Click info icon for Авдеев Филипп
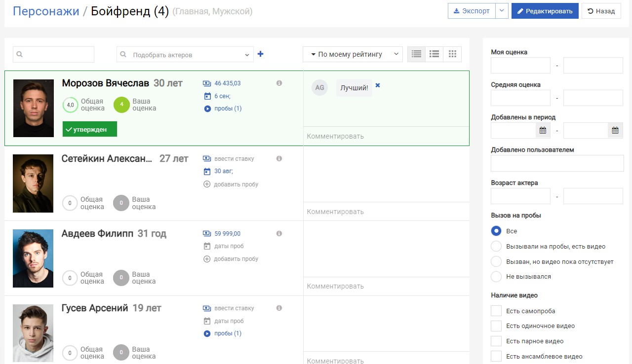The height and width of the screenshot is (364, 632). [x=279, y=233]
